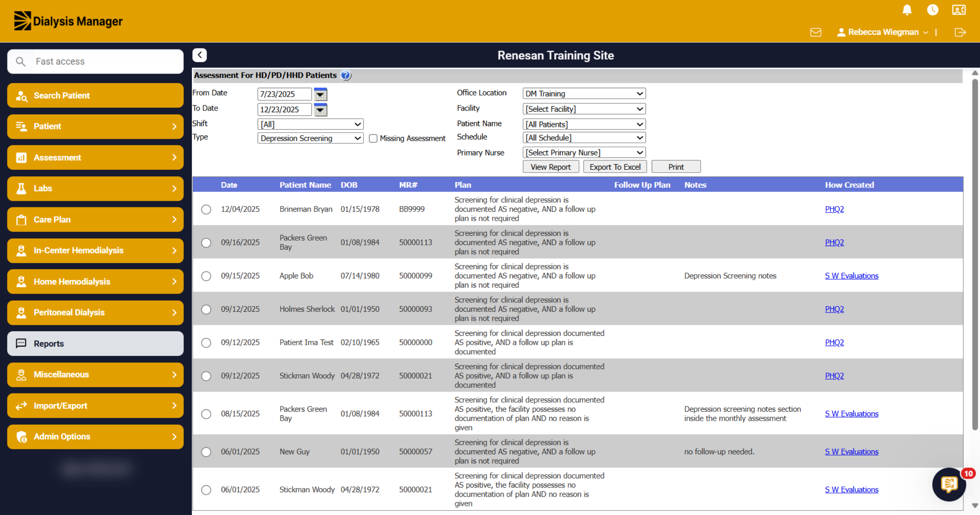Click the From Date input field
The width and height of the screenshot is (980, 515).
click(284, 94)
